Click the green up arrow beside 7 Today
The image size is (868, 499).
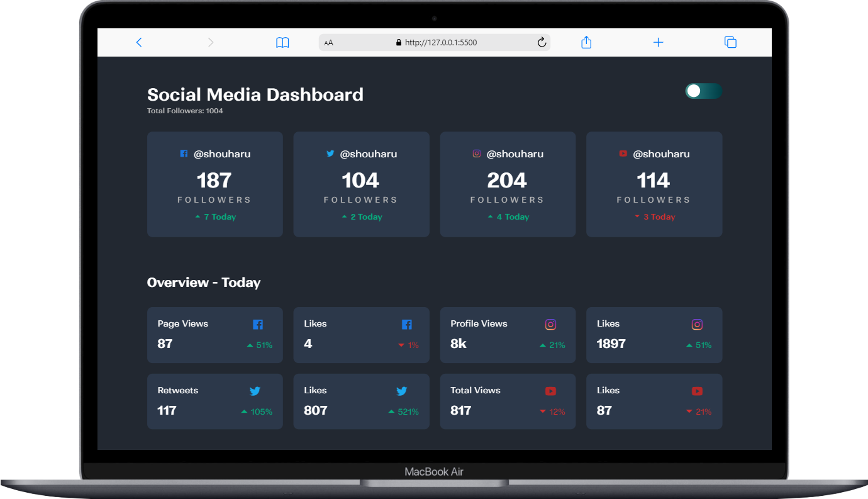coord(198,217)
